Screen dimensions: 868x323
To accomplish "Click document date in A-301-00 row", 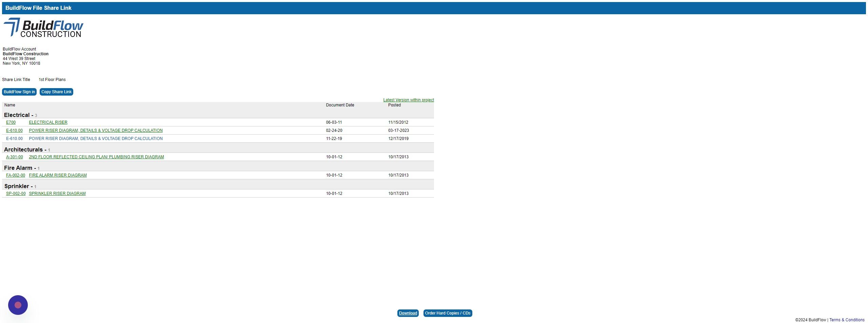I will click(334, 157).
